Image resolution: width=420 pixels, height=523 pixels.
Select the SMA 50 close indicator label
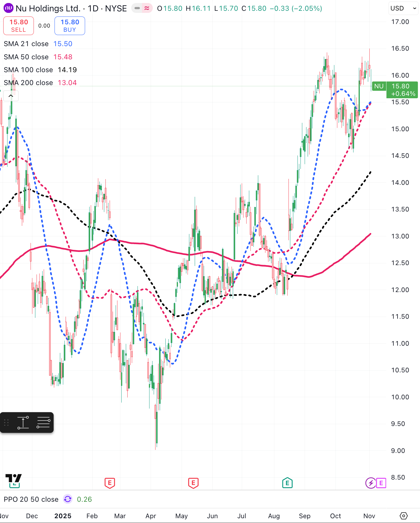click(26, 57)
